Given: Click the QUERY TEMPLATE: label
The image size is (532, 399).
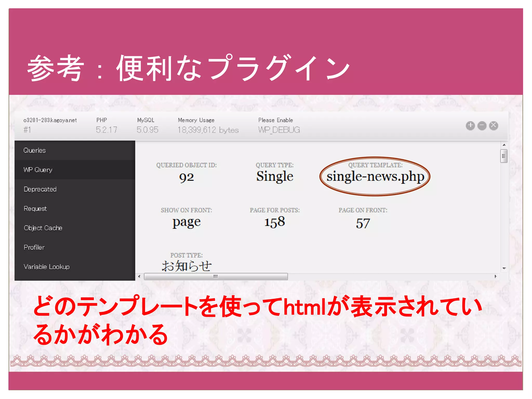Looking at the screenshot, I should pos(375,165).
